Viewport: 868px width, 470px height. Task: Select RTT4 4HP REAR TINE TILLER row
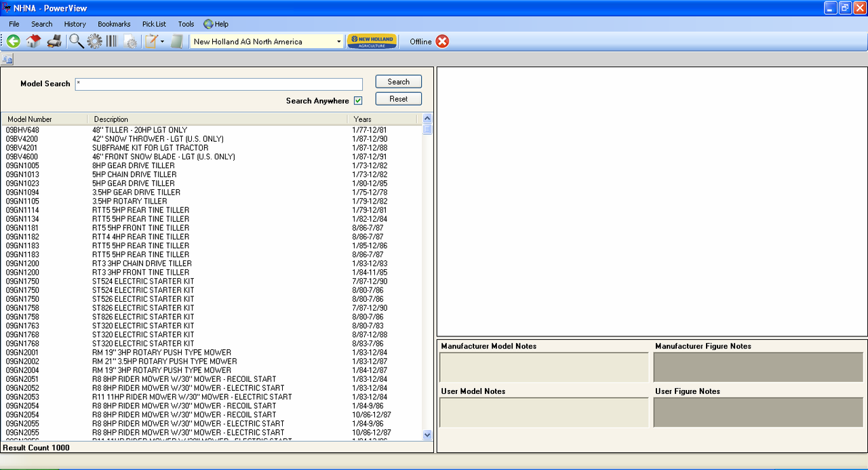tap(212, 237)
